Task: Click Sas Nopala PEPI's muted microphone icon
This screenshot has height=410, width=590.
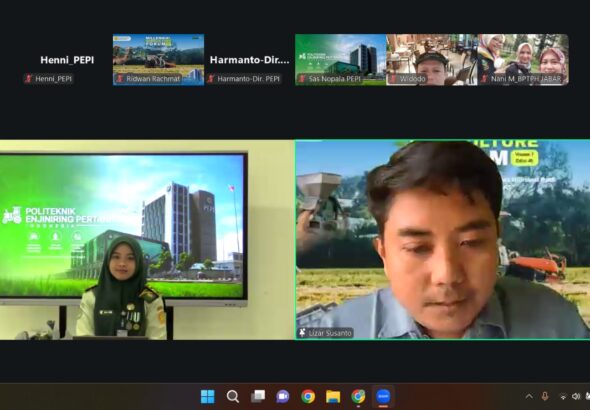Action: [x=302, y=79]
